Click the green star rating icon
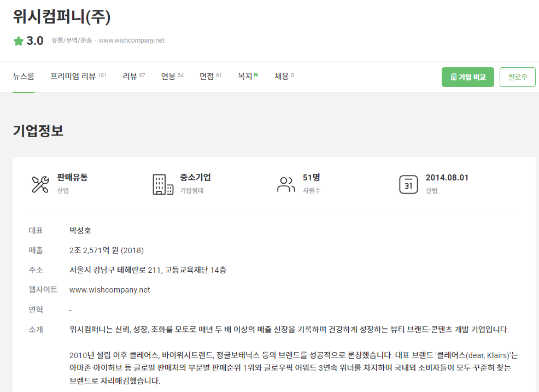The height and width of the screenshot is (392, 539). (18, 41)
